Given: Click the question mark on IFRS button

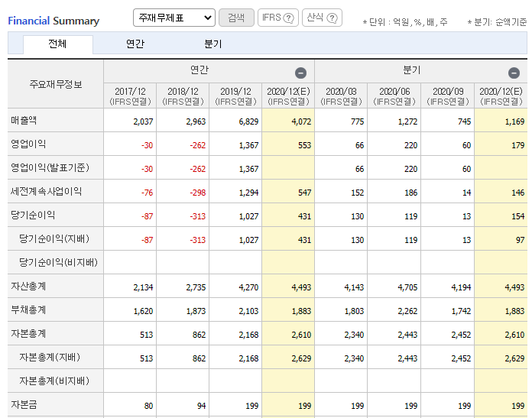Looking at the screenshot, I should tap(288, 18).
